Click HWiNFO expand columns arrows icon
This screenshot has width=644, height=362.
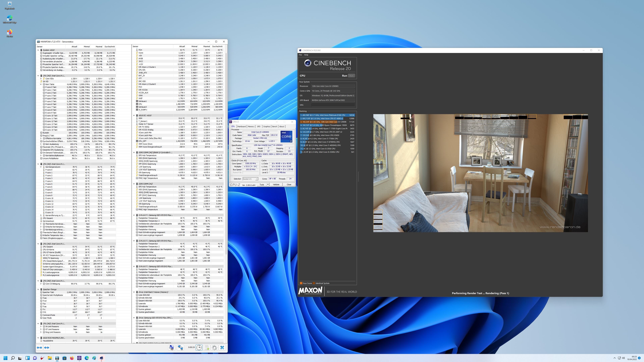pyautogui.click(x=40, y=348)
